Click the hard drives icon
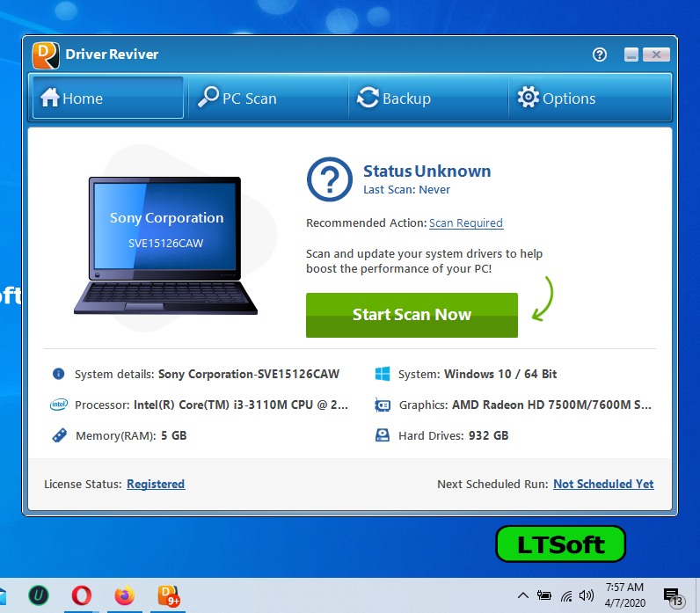Screen dimensions: 700x613 383,435
